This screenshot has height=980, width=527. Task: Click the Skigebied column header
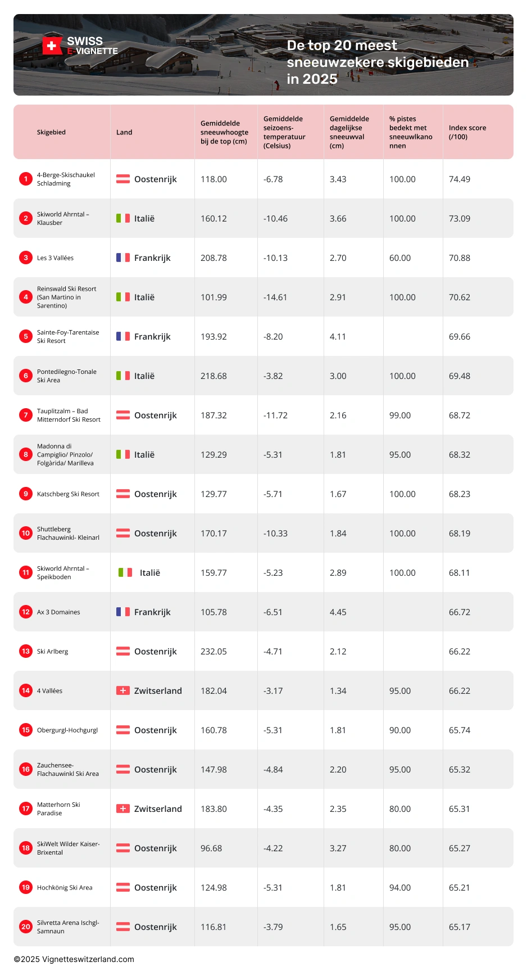(51, 132)
